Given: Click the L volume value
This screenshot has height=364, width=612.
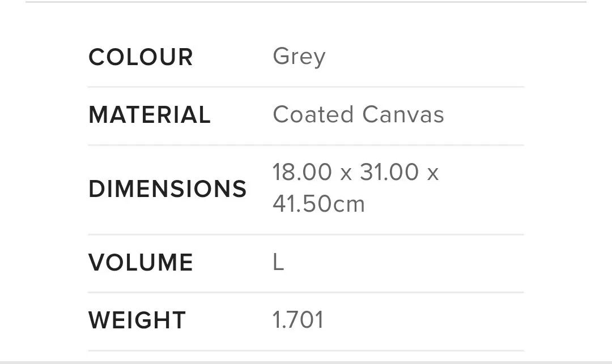Looking at the screenshot, I should 278,262.
